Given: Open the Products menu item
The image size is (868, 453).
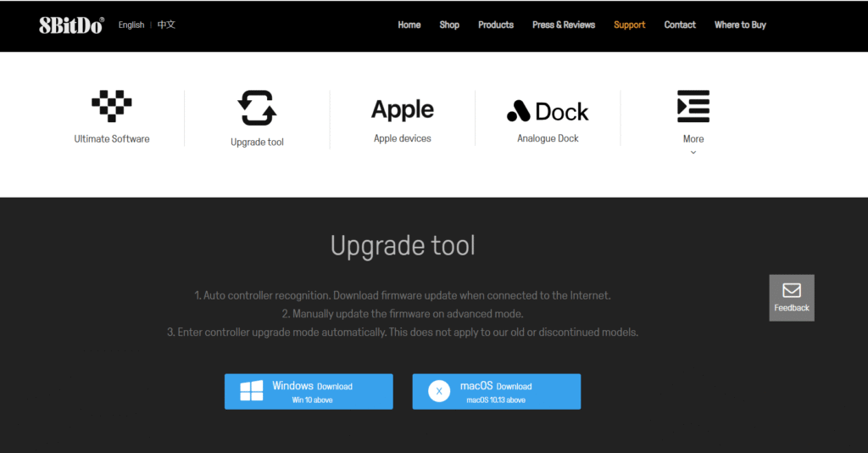Looking at the screenshot, I should [496, 25].
